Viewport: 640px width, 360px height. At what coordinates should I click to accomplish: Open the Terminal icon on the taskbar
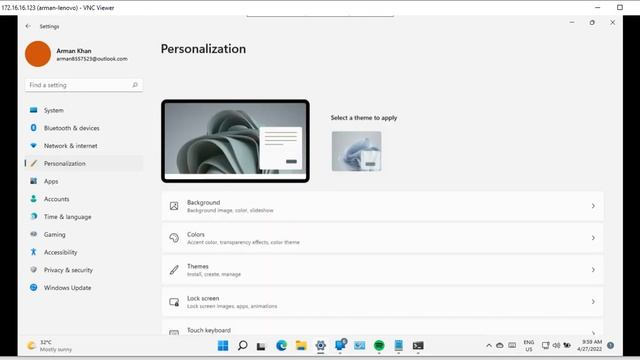pyautogui.click(x=418, y=346)
